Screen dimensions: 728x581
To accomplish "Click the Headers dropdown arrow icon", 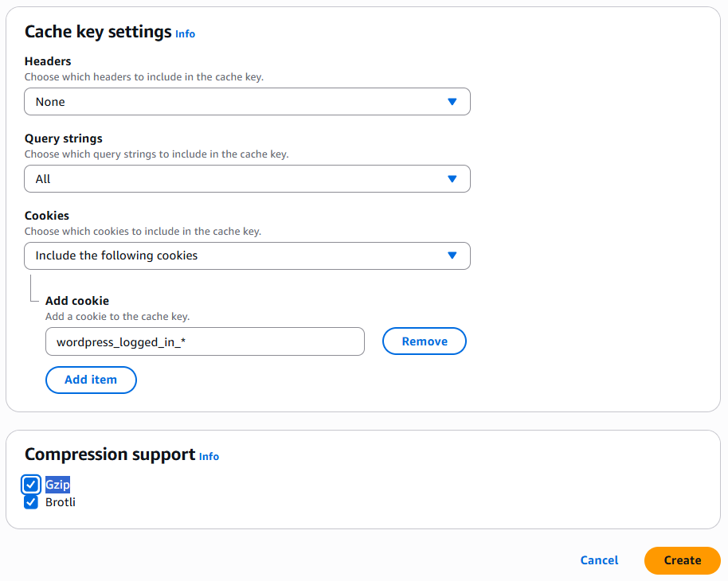I will pyautogui.click(x=452, y=101).
